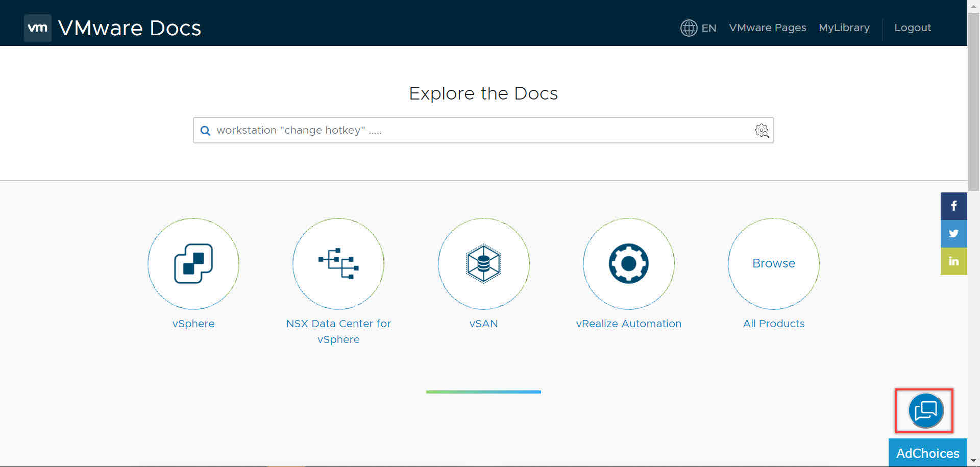
Task: Click the magnifying glass in the search bar
Action: (205, 131)
